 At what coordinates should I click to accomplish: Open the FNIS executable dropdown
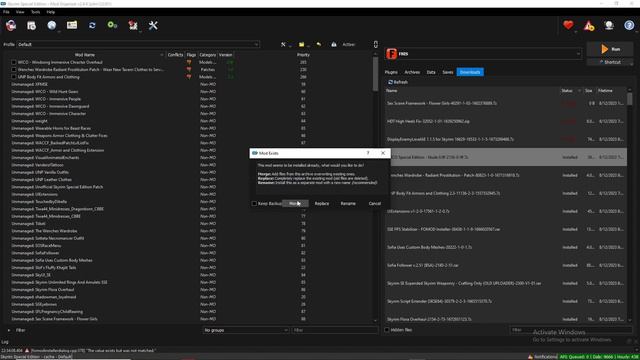coord(484,54)
